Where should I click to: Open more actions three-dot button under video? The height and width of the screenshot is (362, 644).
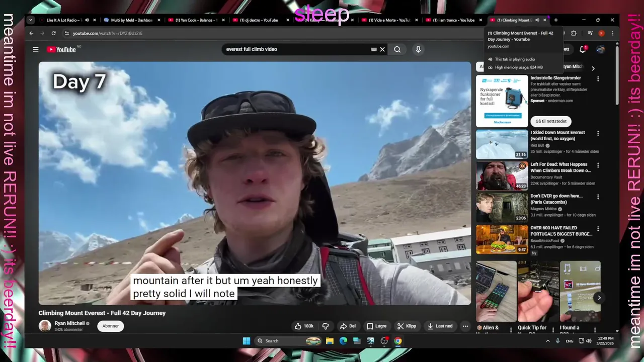pos(465,326)
